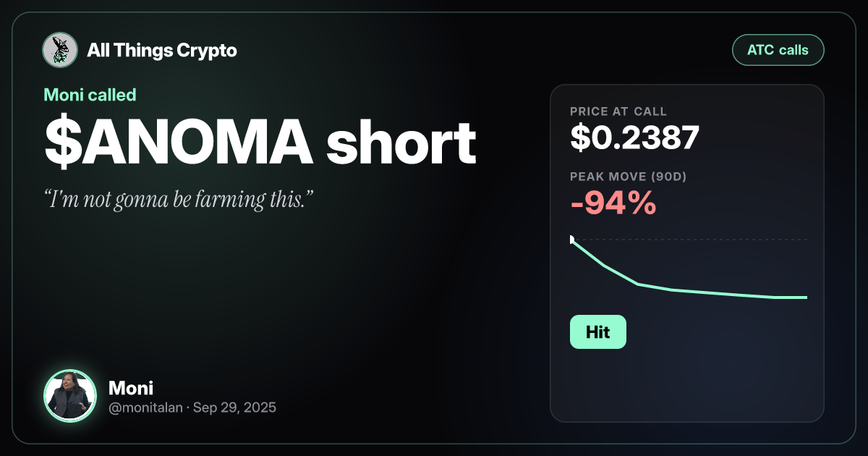Open the @monitalan handle link
This screenshot has height=456, width=868.
pos(145,408)
